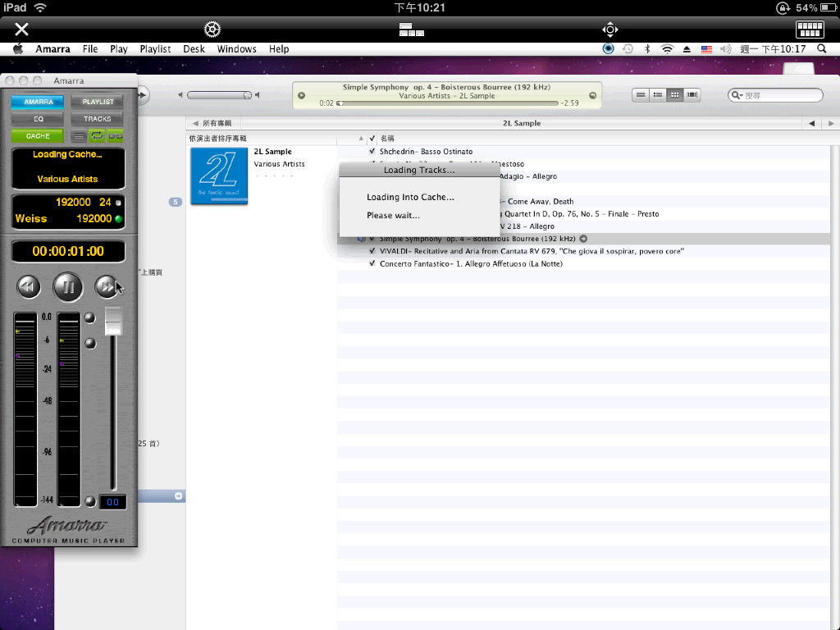Image resolution: width=840 pixels, height=630 pixels.
Task: Open Spotlight search in menu bar
Action: [822, 48]
